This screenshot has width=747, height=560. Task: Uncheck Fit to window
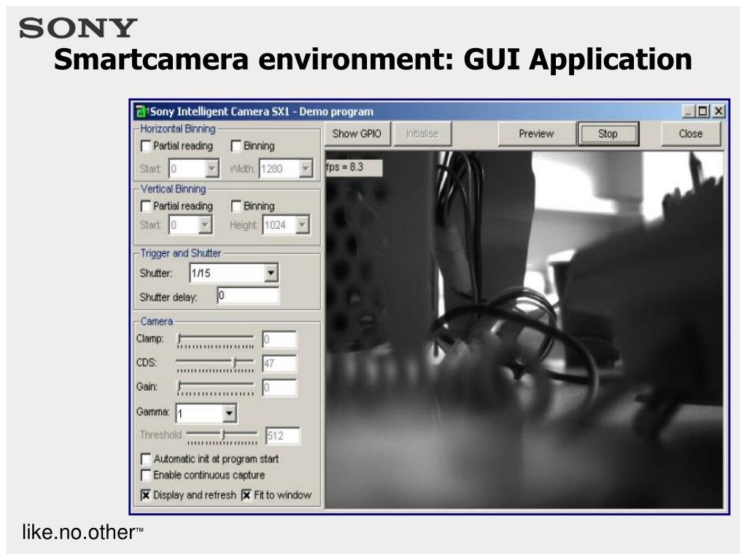tap(247, 495)
